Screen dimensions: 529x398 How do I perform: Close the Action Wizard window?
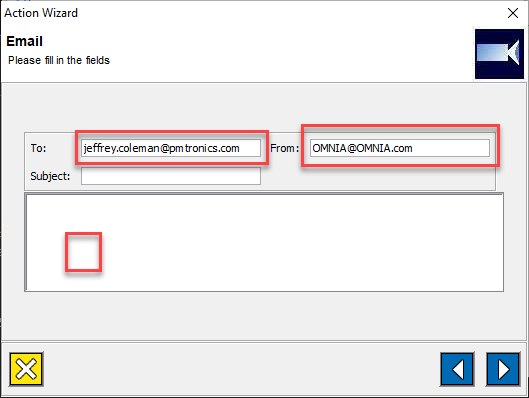(x=513, y=13)
